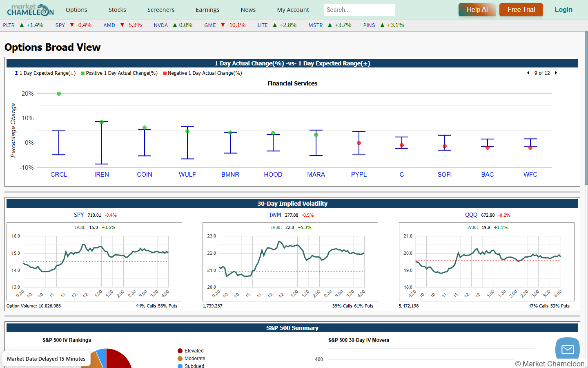Open QQQ link above implied volatility chart

tap(471, 215)
